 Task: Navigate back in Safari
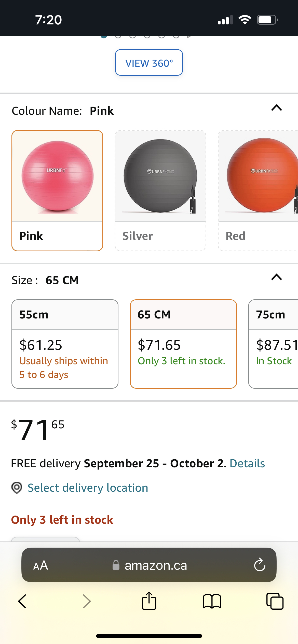click(x=22, y=601)
